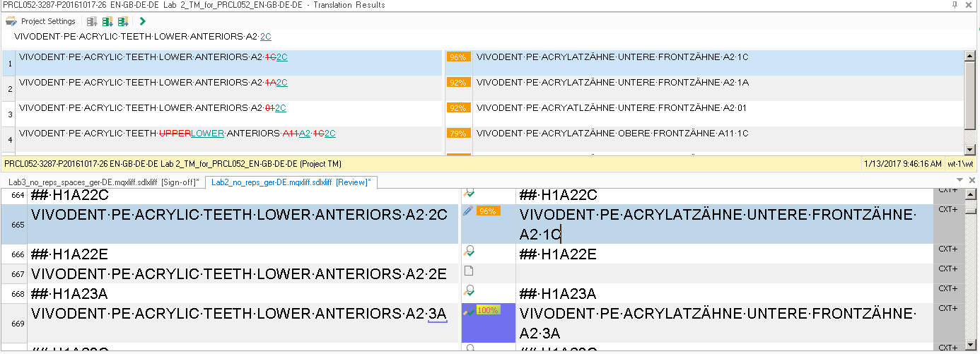Viewport: 980px width, 354px height.
Task: Click the 96% badge in segment 665
Action: pos(488,211)
